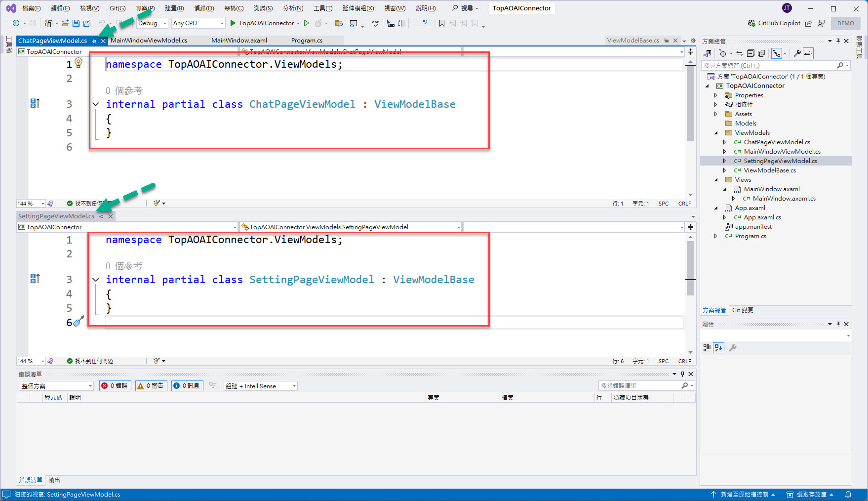868x501 pixels.
Task: Navigate backward with the back arrow icon
Action: tap(16, 23)
